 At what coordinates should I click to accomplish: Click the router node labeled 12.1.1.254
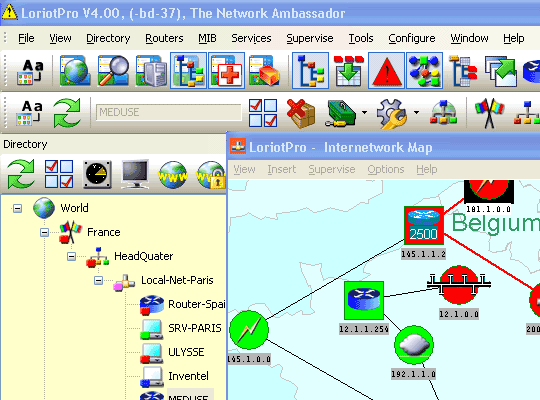point(364,300)
